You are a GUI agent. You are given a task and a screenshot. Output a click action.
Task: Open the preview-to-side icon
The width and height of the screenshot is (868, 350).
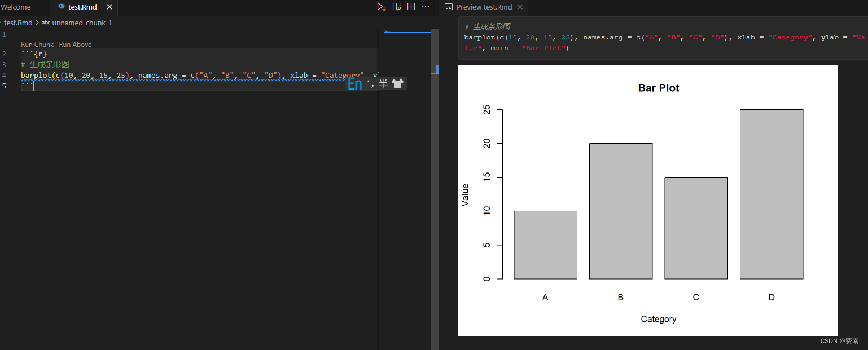pyautogui.click(x=396, y=7)
